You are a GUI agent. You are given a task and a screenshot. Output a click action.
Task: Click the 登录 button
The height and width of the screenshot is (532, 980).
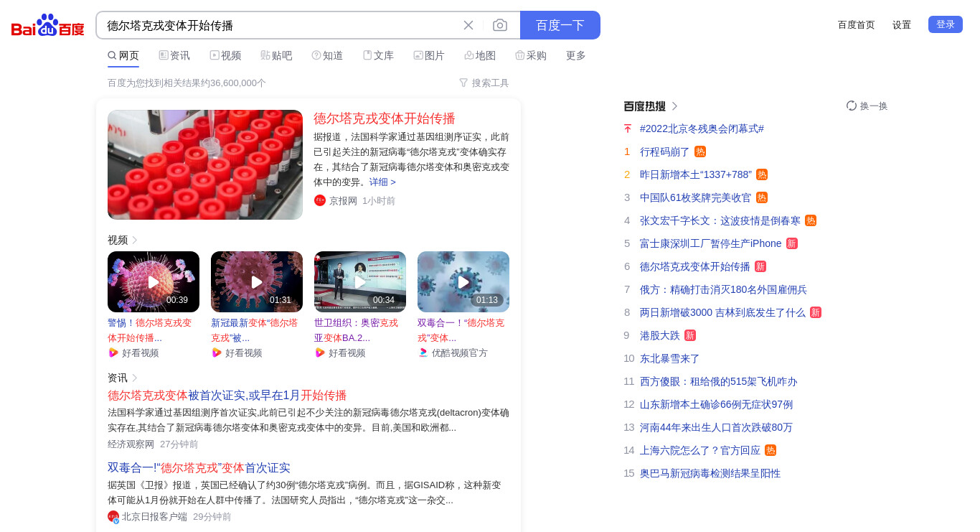click(946, 24)
